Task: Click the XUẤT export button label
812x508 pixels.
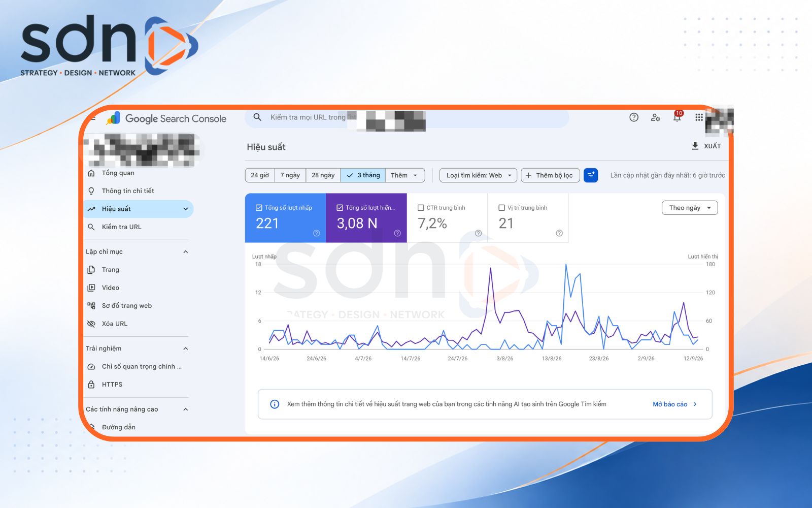Action: (x=712, y=146)
